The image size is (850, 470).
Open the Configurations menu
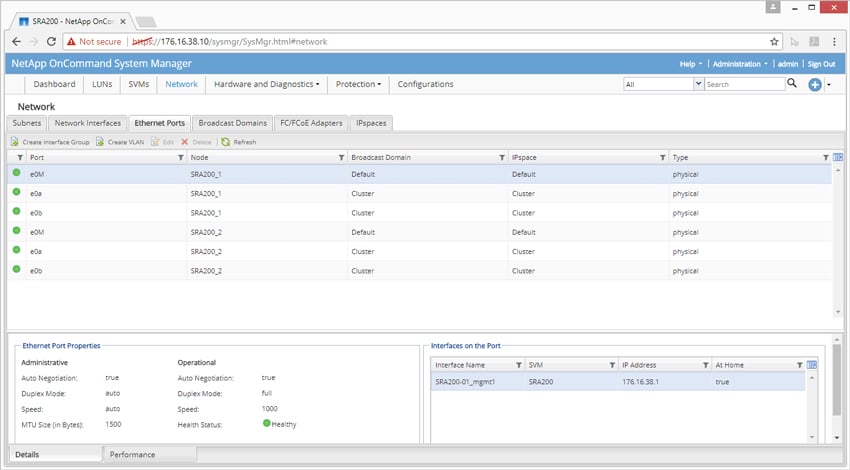pyautogui.click(x=426, y=84)
